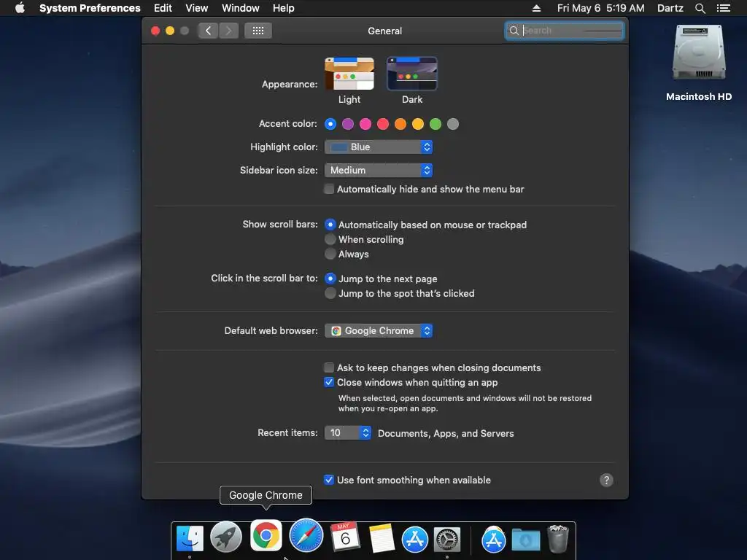The width and height of the screenshot is (747, 560).
Task: Open the Highlight color Blue dropdown
Action: coord(379,147)
